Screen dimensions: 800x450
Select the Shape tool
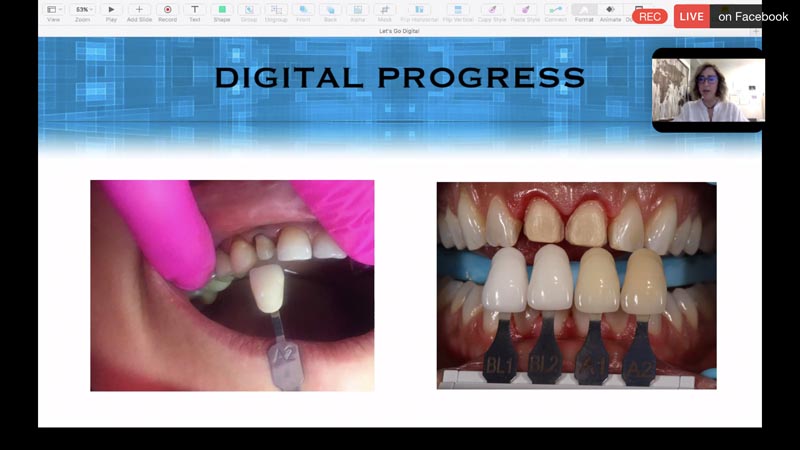coord(222,10)
